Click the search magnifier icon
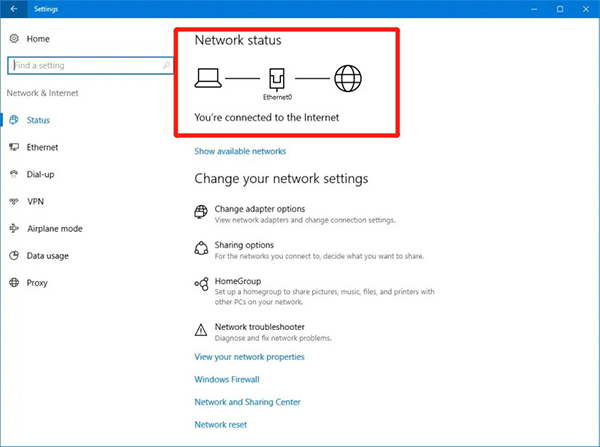 point(166,65)
